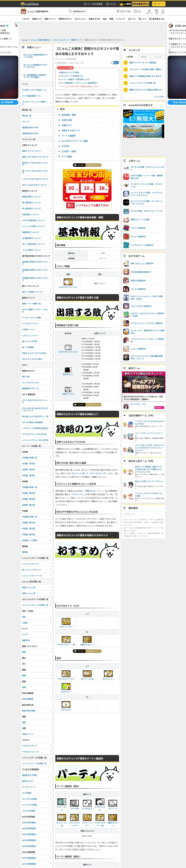
Task: Open the comment bubble count 513 in header
Action: 137,11
